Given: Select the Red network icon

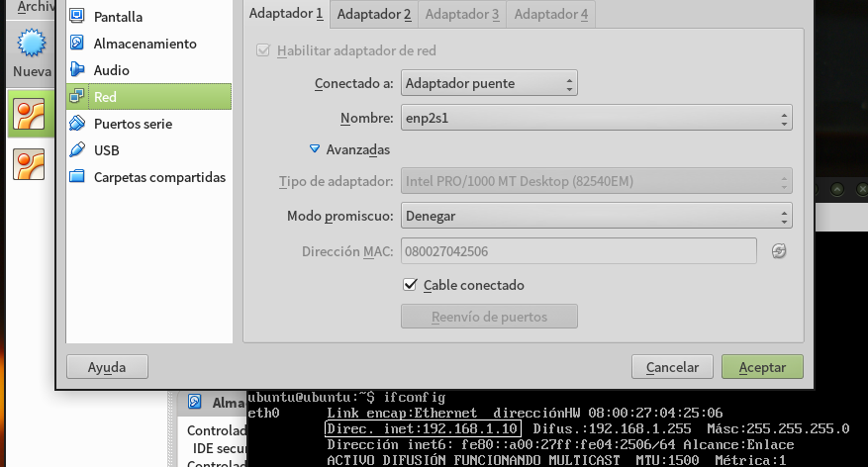Looking at the screenshot, I should coord(77,97).
